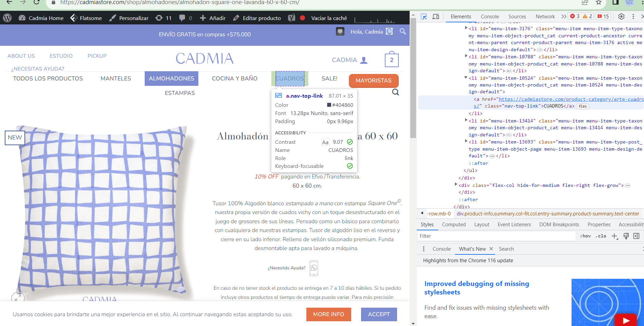The image size is (644, 326).
Task: Expand the menu-item-10788 li node
Action: pos(466,56)
